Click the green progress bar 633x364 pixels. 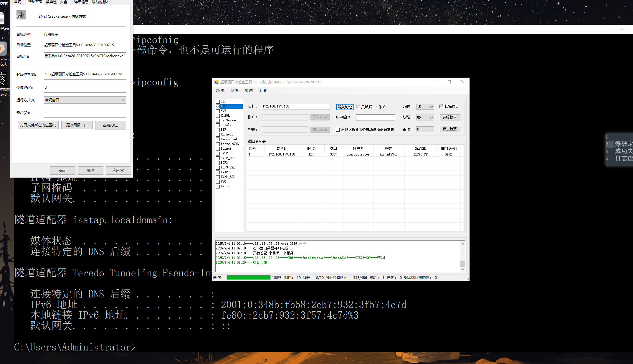pyautogui.click(x=248, y=277)
